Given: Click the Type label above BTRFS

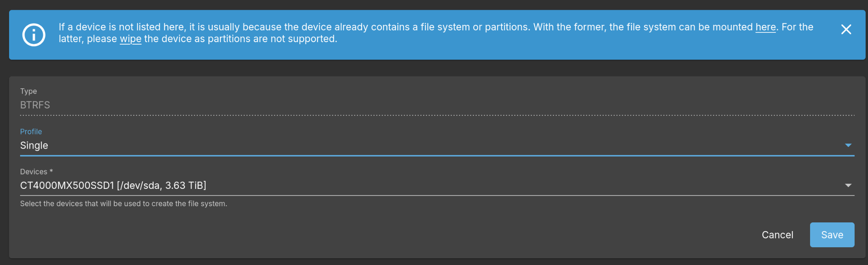Looking at the screenshot, I should tap(28, 91).
